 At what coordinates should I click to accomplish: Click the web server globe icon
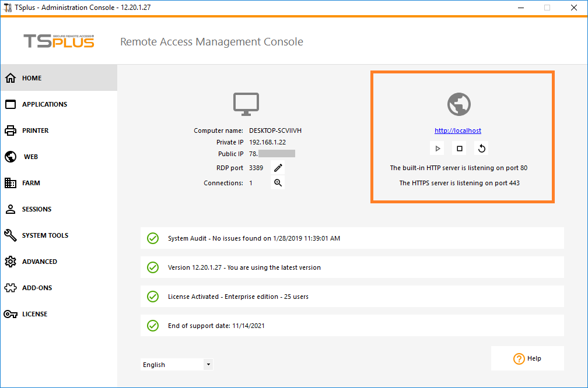(459, 104)
